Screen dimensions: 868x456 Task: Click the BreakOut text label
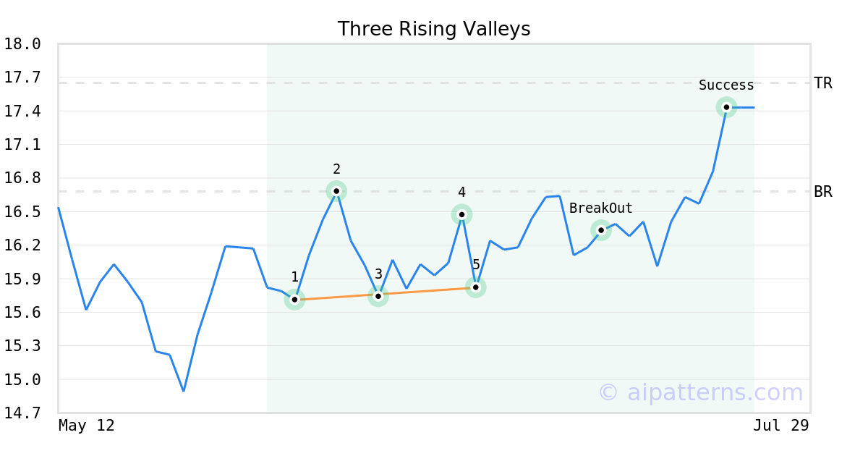601,208
